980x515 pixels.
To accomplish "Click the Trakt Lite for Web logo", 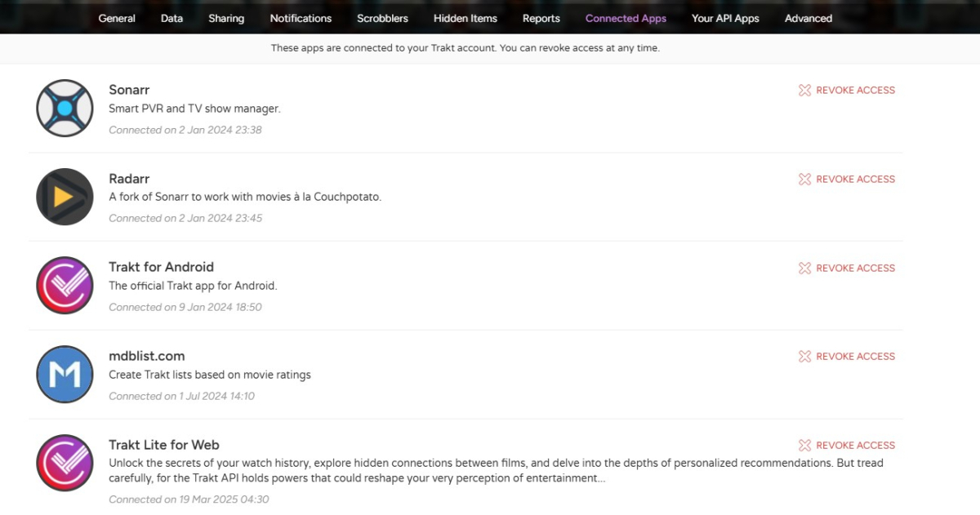I will (x=65, y=464).
